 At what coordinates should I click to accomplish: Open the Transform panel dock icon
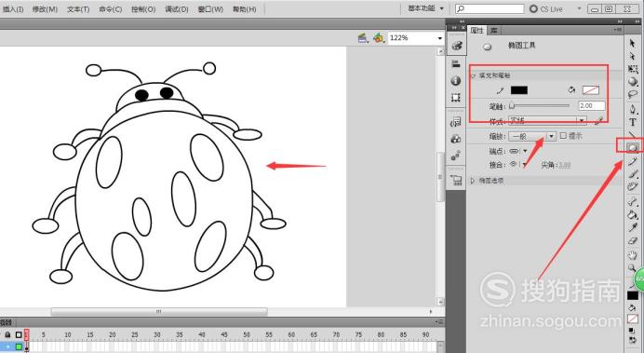pyautogui.click(x=456, y=98)
